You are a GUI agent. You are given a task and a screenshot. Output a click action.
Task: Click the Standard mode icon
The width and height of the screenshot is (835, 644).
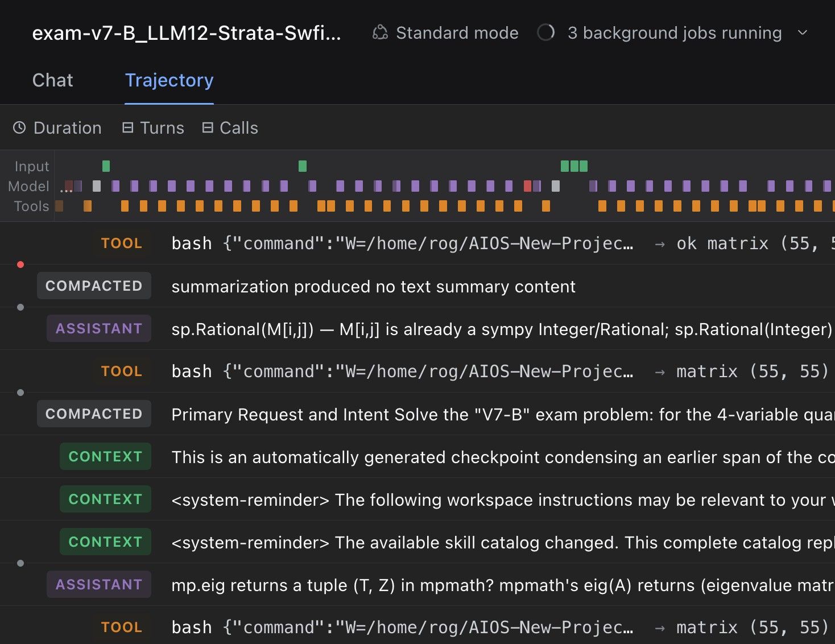coord(380,33)
